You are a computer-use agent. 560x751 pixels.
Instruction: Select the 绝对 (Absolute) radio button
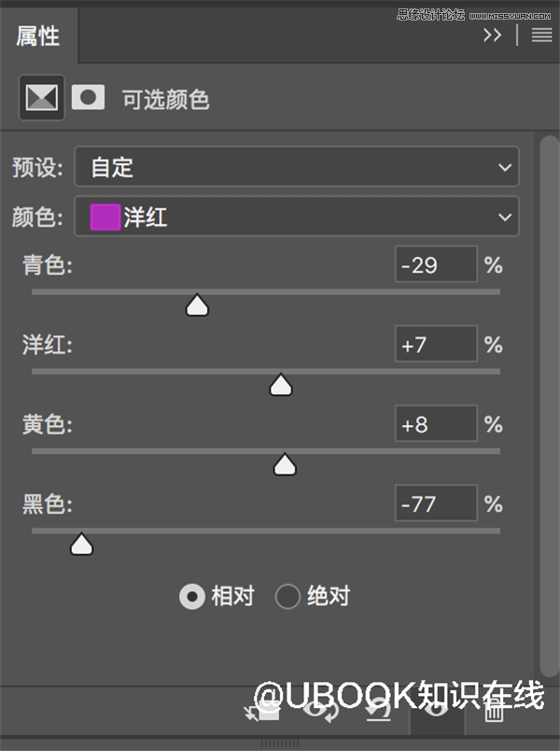point(287,596)
